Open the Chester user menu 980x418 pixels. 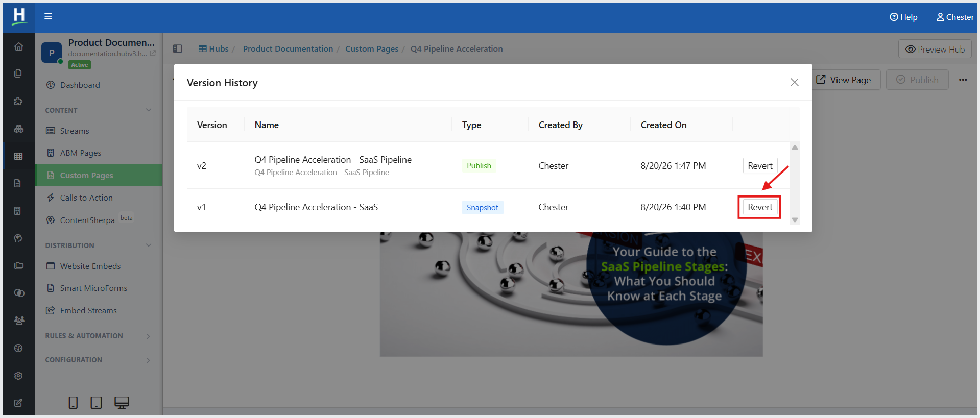(x=954, y=17)
